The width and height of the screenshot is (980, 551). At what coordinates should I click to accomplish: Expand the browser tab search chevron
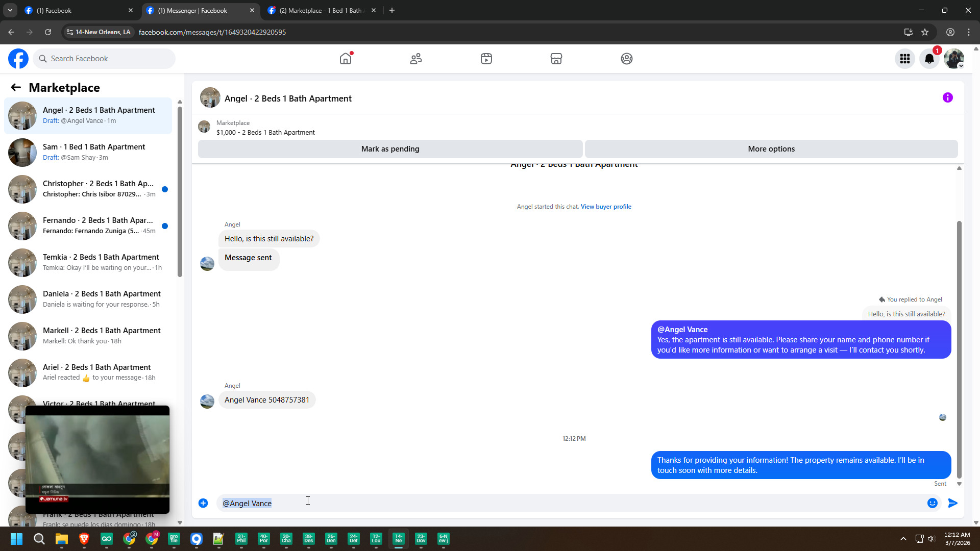coord(10,10)
